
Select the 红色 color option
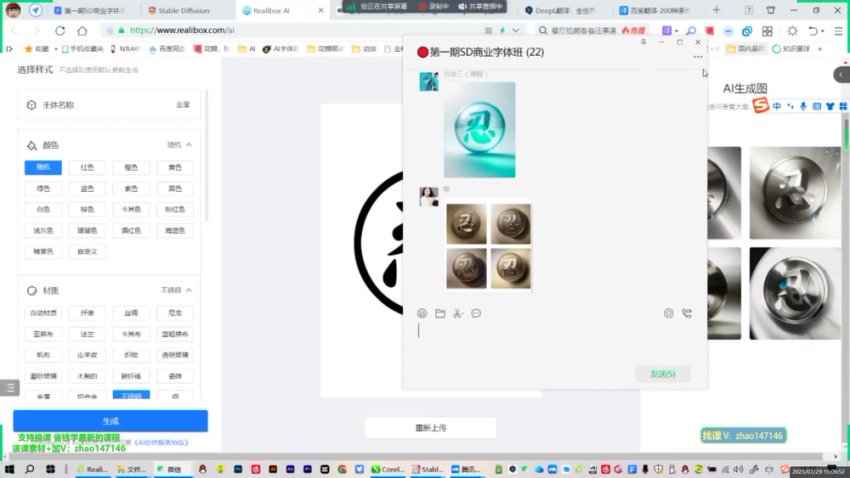click(x=87, y=167)
